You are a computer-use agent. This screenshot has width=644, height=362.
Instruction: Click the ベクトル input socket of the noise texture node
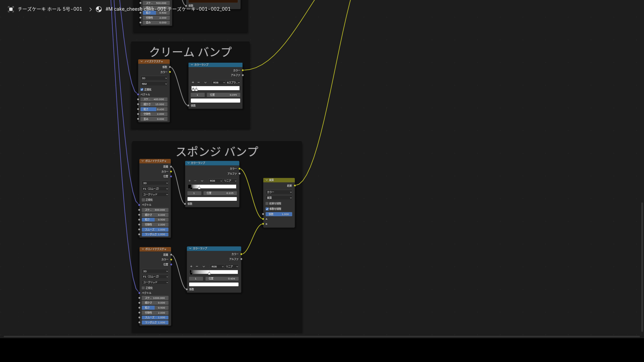pos(138,95)
